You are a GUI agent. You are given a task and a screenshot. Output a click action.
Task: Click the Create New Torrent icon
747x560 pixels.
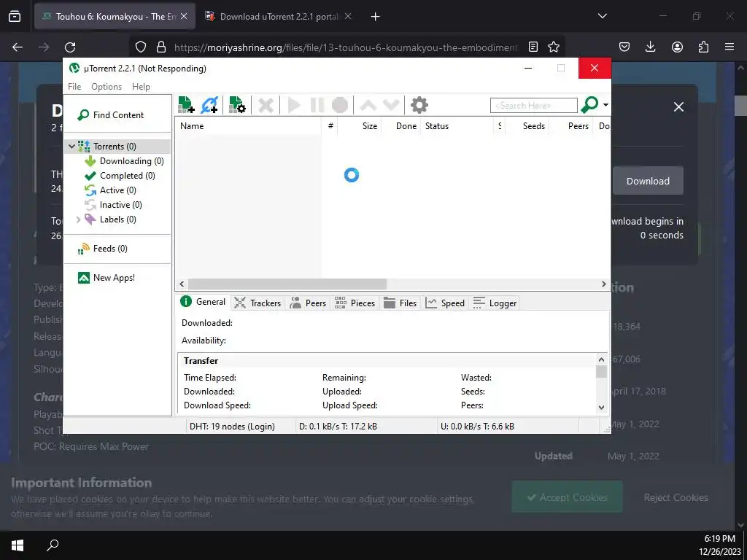pos(237,105)
